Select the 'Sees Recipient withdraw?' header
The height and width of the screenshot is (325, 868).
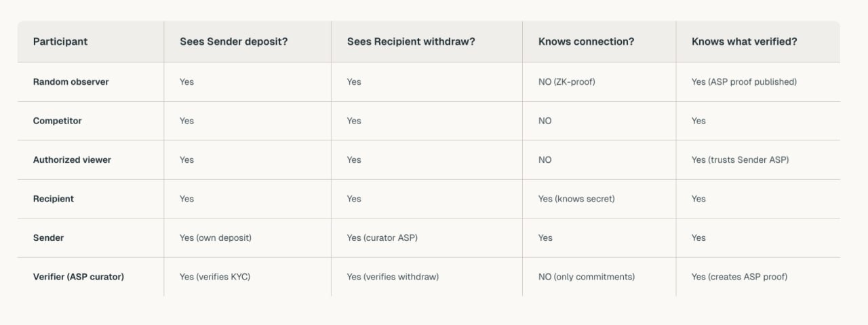coord(411,41)
